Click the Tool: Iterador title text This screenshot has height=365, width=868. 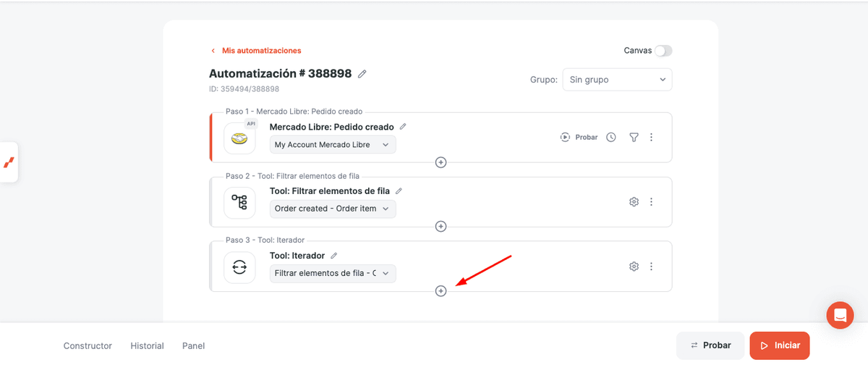tap(297, 256)
